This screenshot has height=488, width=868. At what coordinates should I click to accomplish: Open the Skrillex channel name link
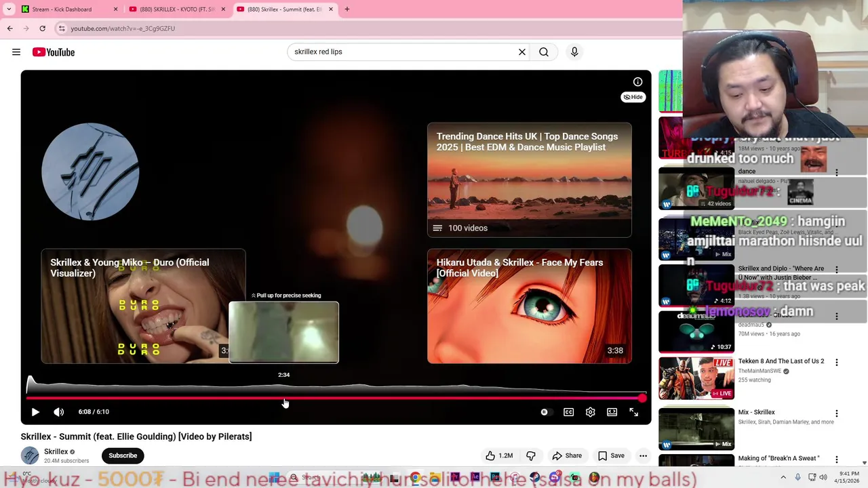point(56,451)
